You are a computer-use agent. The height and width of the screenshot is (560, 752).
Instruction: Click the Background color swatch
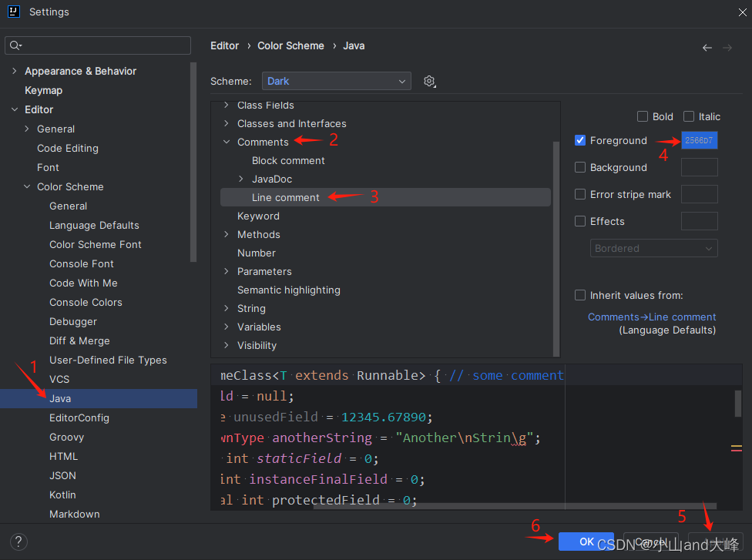tap(700, 167)
